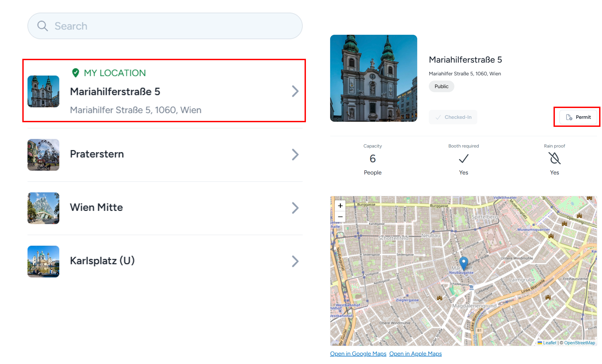Expand the Praterstern row chevron

[x=295, y=155]
